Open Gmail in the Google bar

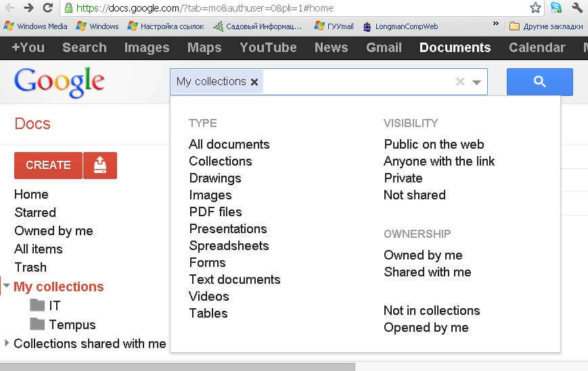384,47
